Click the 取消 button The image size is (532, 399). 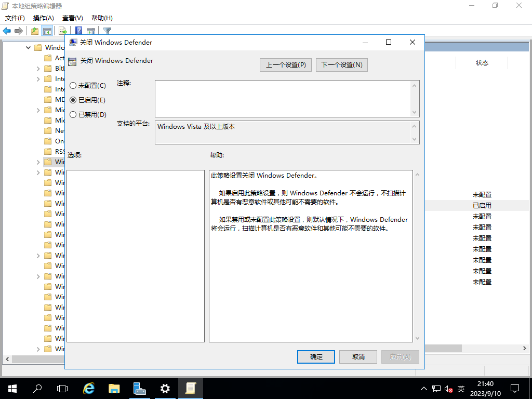pos(358,357)
